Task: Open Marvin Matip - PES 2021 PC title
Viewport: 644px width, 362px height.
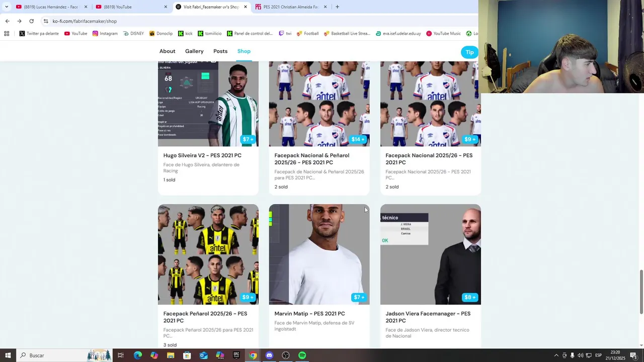Action: tap(309, 314)
